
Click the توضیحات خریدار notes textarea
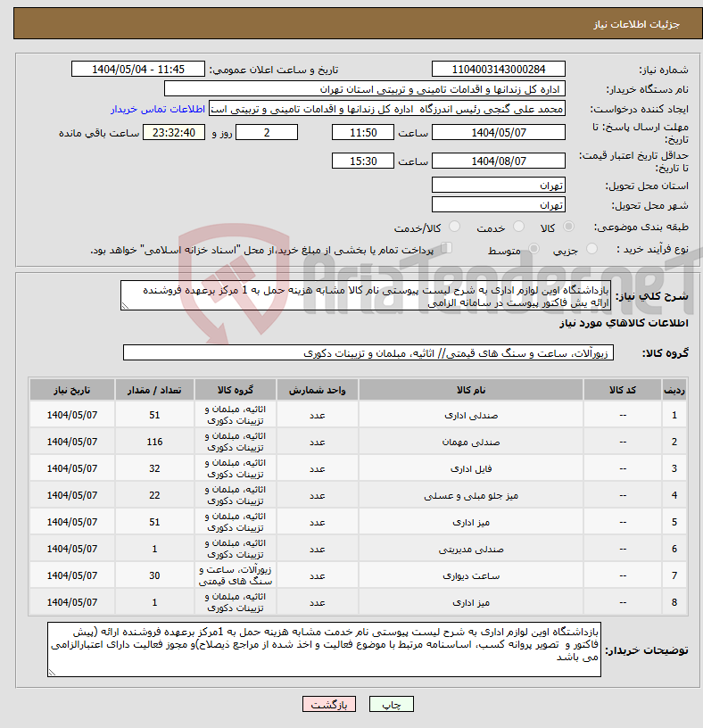[x=324, y=649]
